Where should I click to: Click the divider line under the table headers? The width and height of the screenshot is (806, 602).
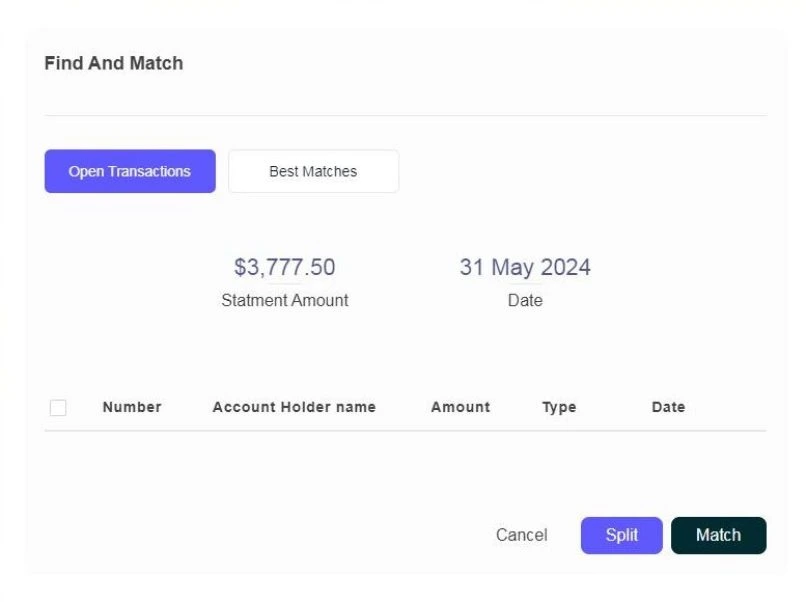click(x=405, y=431)
